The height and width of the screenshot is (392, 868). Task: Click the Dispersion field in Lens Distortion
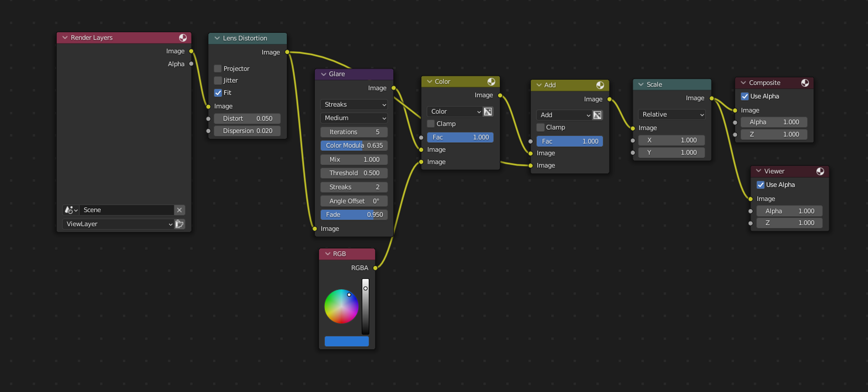click(247, 131)
